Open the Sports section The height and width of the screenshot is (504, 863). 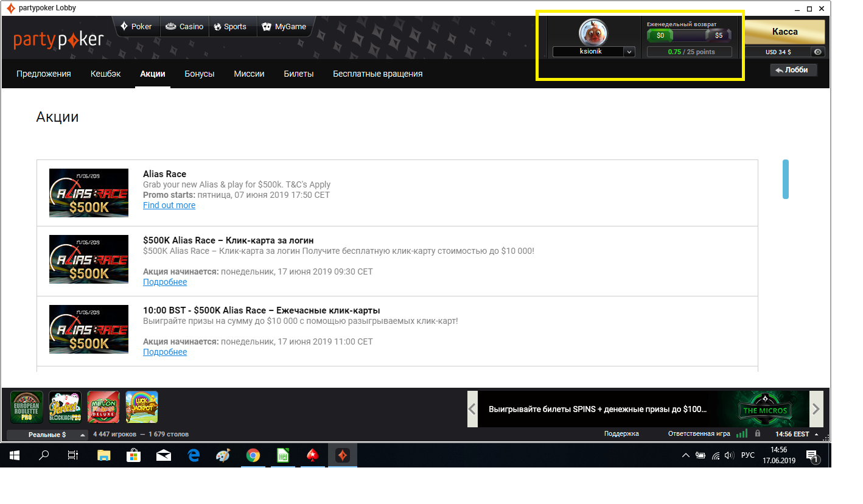pyautogui.click(x=231, y=27)
